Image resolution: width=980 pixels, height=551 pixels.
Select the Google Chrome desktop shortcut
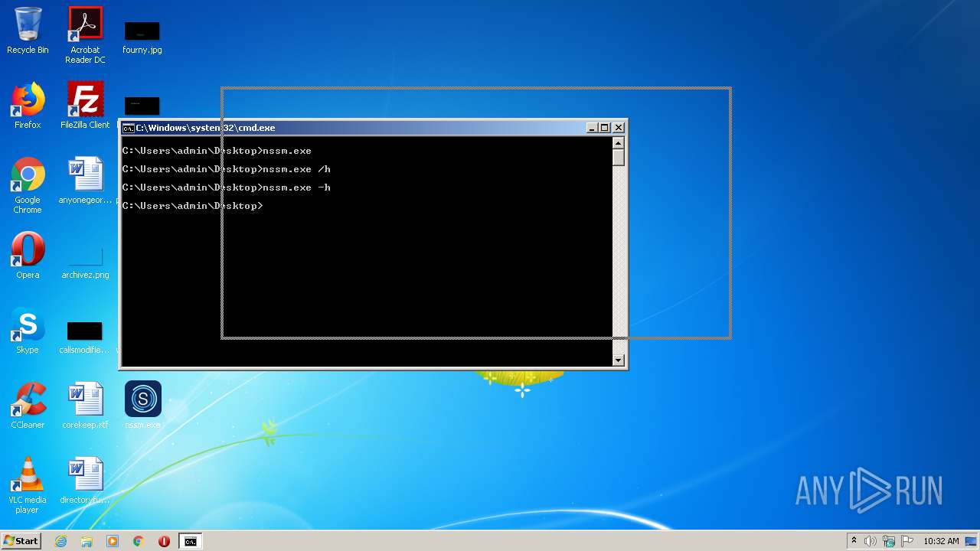[x=28, y=185]
